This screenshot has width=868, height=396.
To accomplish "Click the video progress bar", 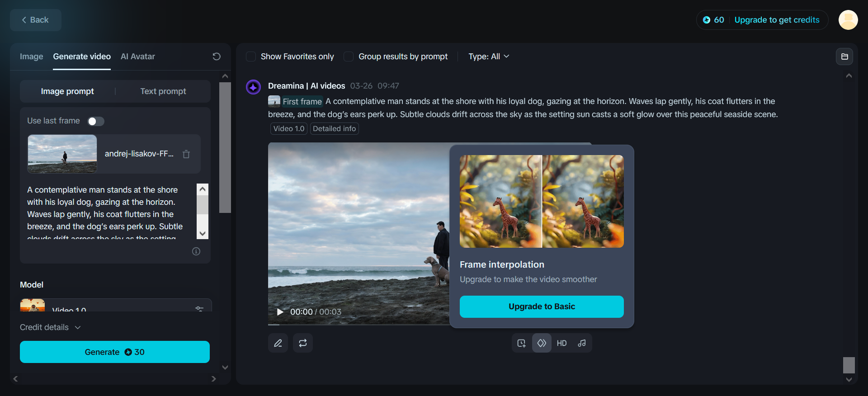I will 359,324.
